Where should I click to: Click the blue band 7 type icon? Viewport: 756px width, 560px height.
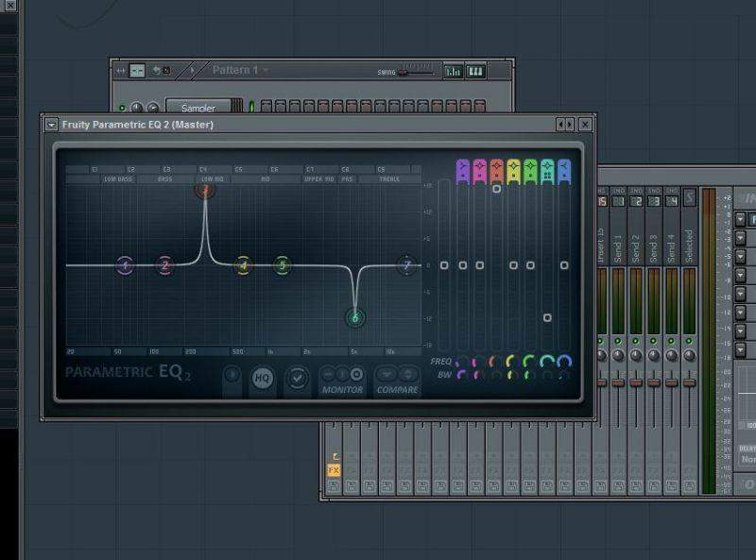click(x=564, y=171)
